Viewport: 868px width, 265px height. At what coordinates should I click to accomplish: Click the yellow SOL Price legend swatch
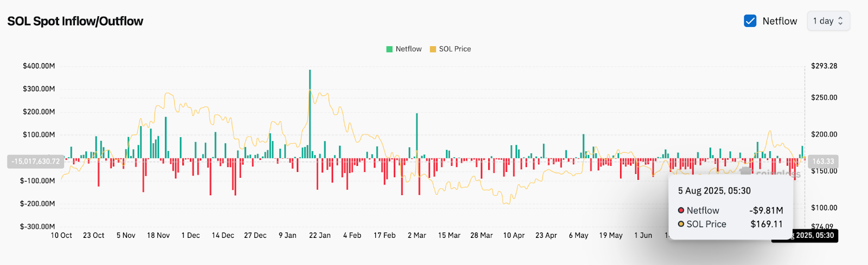[x=433, y=49]
